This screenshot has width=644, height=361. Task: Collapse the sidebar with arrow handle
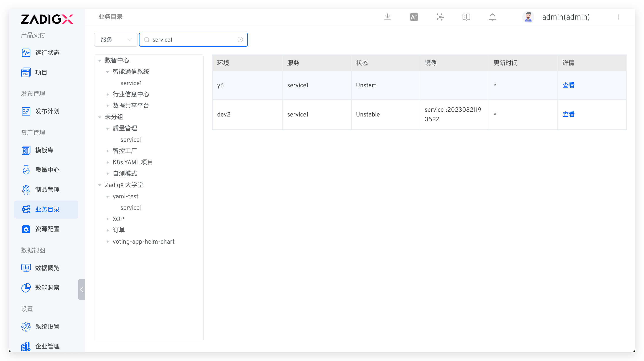(82, 289)
